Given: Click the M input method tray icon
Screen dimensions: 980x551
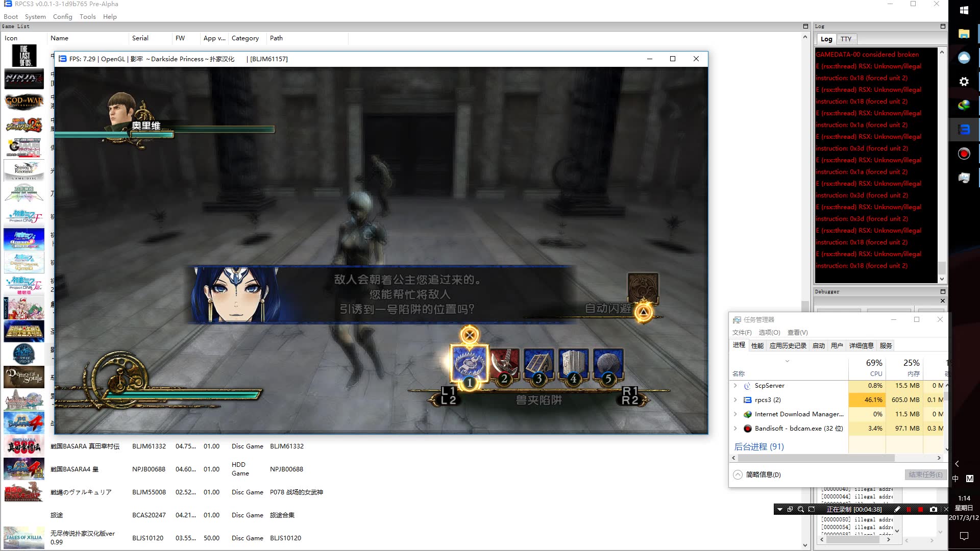Looking at the screenshot, I should (x=970, y=479).
